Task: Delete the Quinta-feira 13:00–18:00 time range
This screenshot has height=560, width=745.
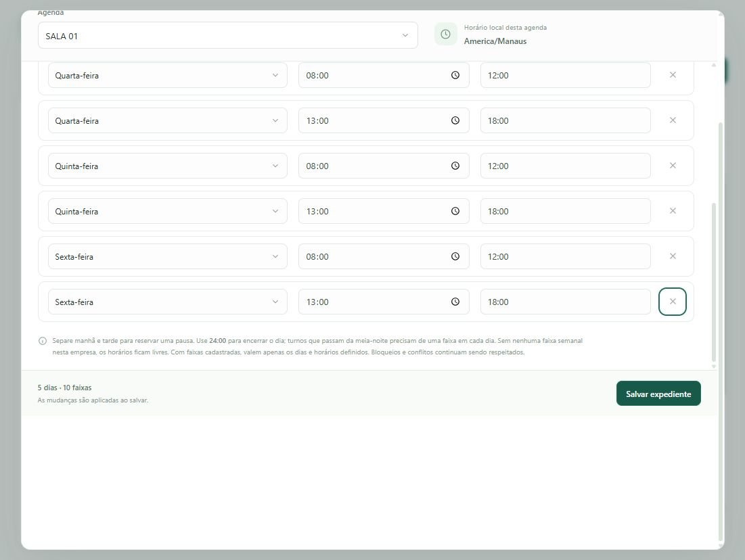Action: [x=673, y=211]
